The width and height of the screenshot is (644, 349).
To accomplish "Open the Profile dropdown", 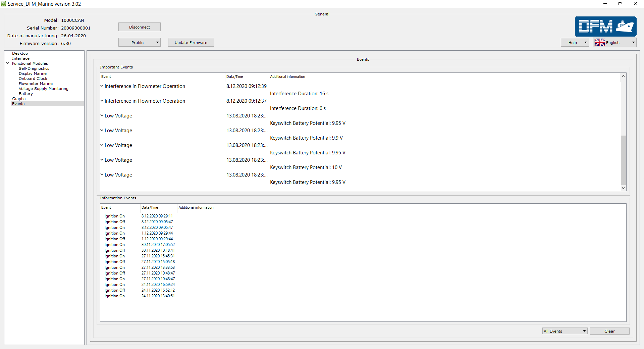I will (140, 43).
